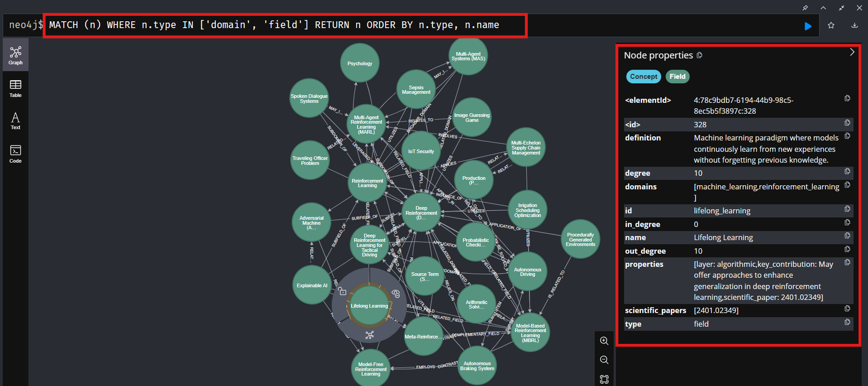Screen dimensions: 868x386
Task: Collapse the result frame with up chevron
Action: click(823, 8)
